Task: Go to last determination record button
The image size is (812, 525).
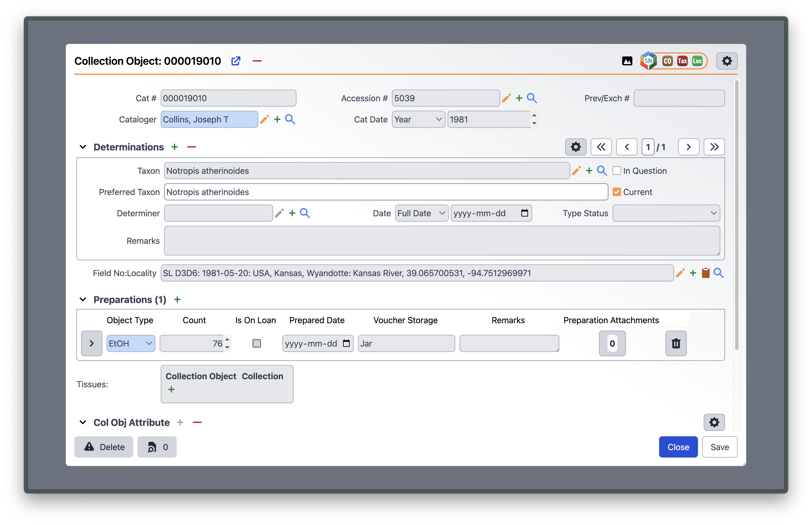Action: pos(714,147)
